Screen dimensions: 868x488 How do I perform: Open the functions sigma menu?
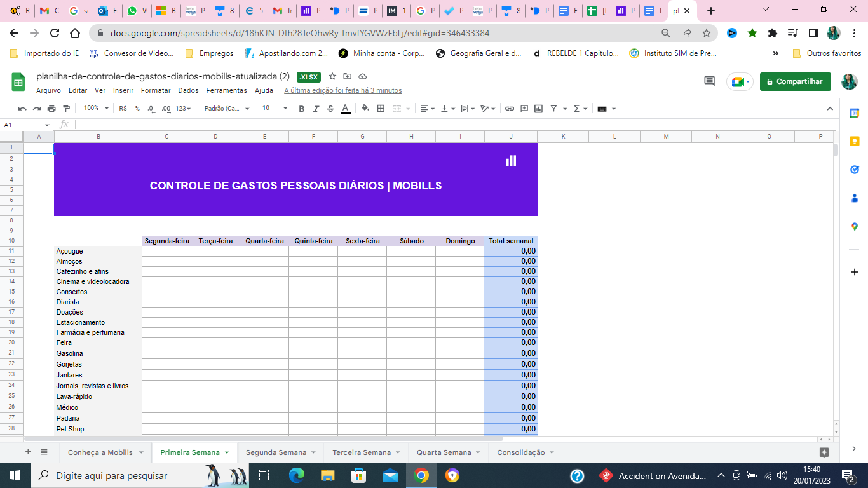580,109
